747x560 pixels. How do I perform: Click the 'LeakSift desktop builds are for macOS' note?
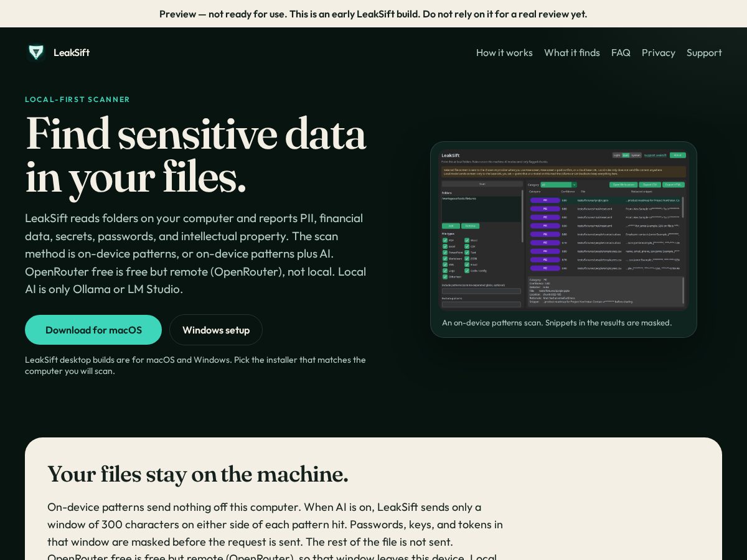(x=195, y=365)
